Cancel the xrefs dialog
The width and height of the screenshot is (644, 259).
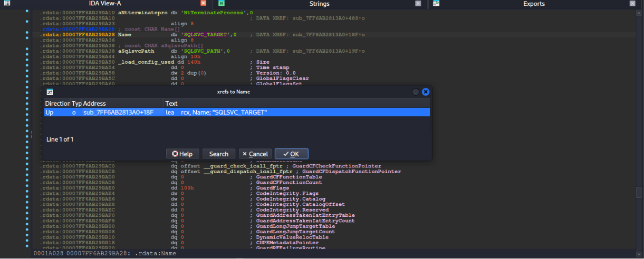(x=255, y=154)
